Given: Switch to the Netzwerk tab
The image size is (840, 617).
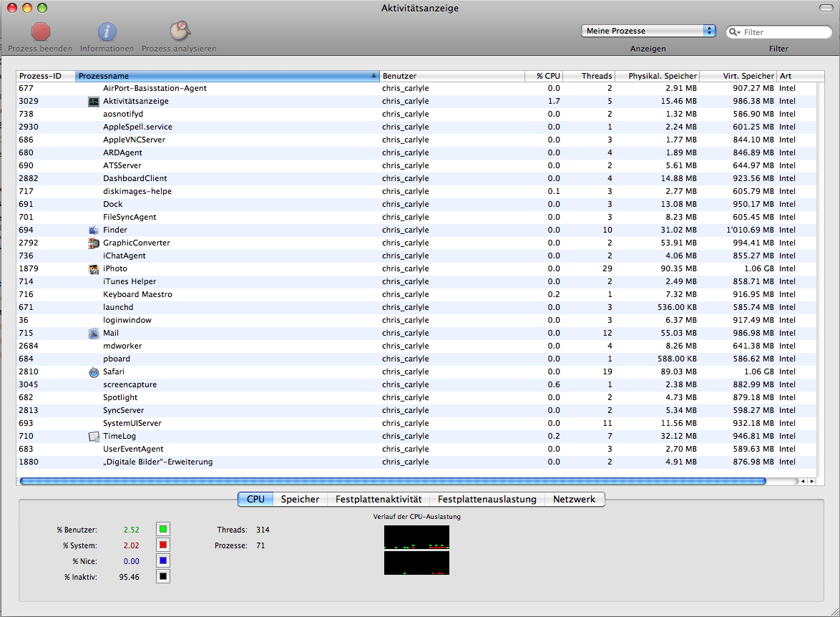Looking at the screenshot, I should [575, 499].
